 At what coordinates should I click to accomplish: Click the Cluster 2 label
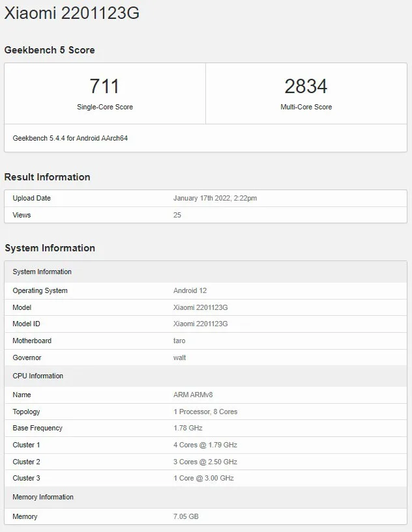click(26, 462)
